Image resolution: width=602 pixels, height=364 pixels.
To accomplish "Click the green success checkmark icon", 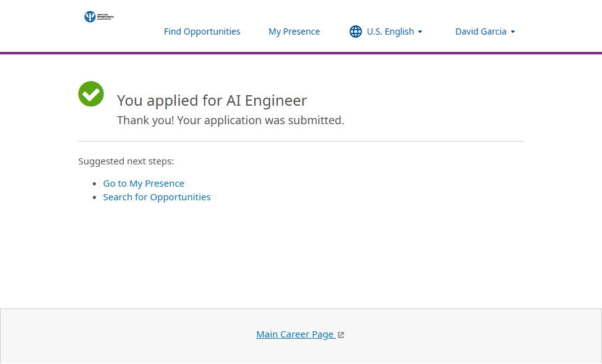I will 91,94.
